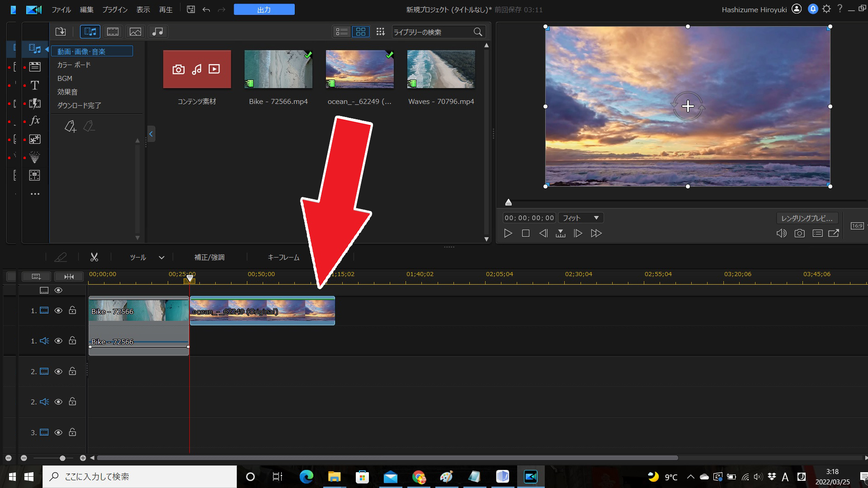Click the scissors split tool
Screen dimensions: 868x488
click(x=94, y=257)
